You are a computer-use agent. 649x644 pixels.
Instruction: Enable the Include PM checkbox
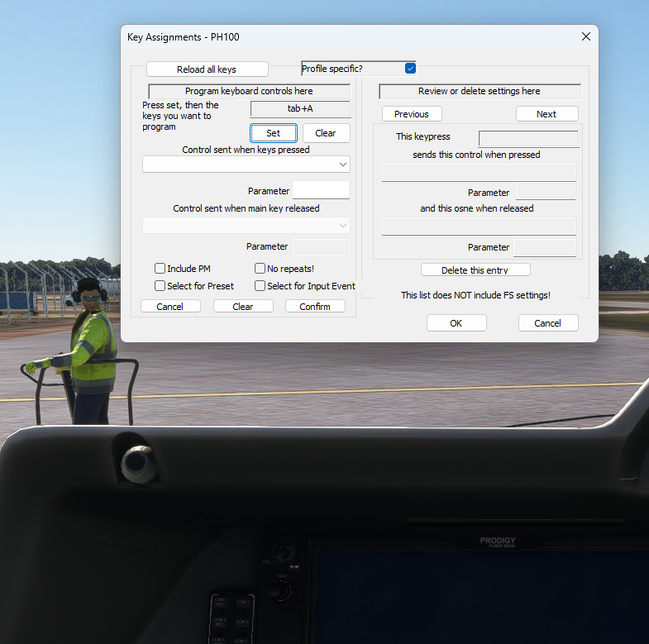(x=160, y=269)
